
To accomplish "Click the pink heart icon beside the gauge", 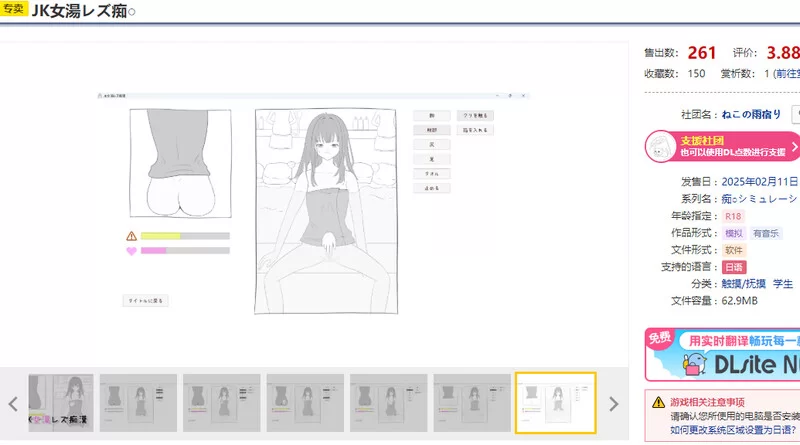I will (132, 251).
